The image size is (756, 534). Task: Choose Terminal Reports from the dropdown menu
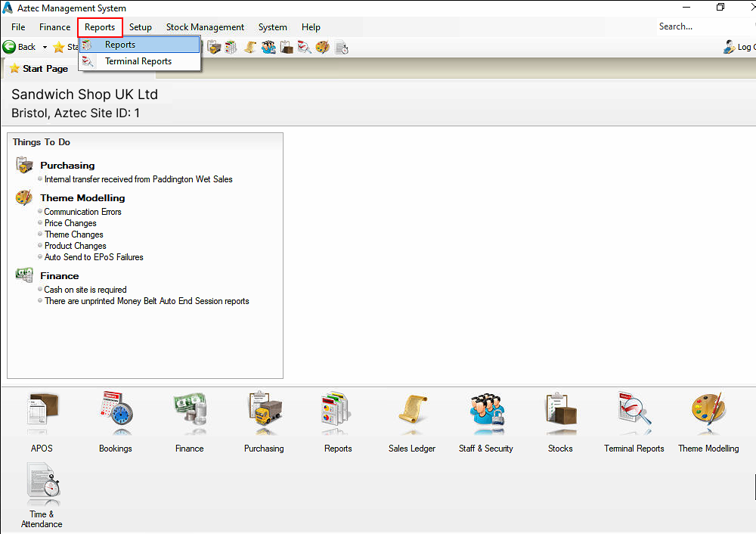coord(138,61)
